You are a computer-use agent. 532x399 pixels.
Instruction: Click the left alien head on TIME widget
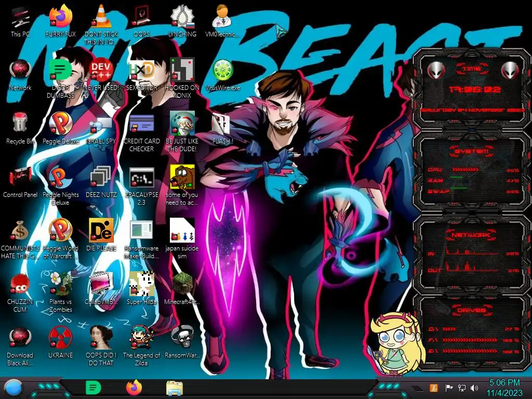click(436, 71)
